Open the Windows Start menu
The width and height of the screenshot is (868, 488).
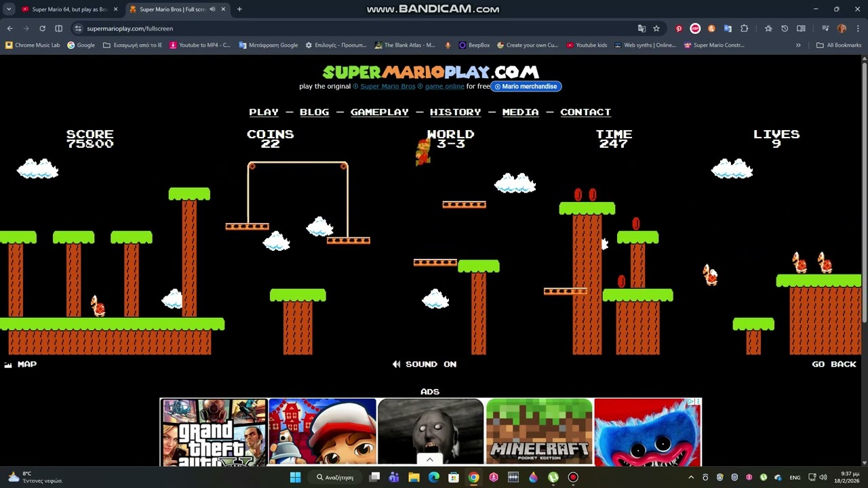click(295, 477)
